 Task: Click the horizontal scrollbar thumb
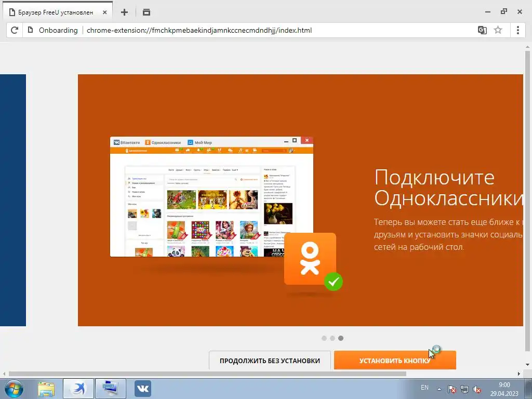point(207,374)
